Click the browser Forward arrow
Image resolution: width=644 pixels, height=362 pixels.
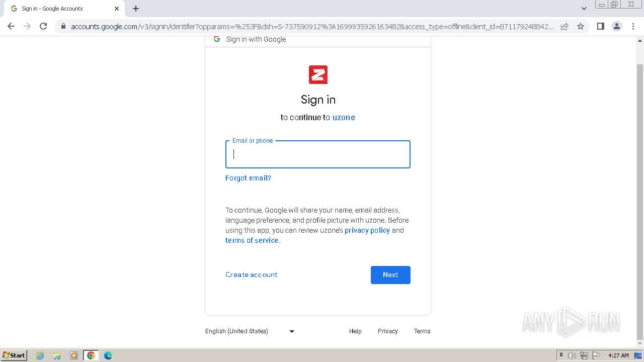[x=27, y=26]
